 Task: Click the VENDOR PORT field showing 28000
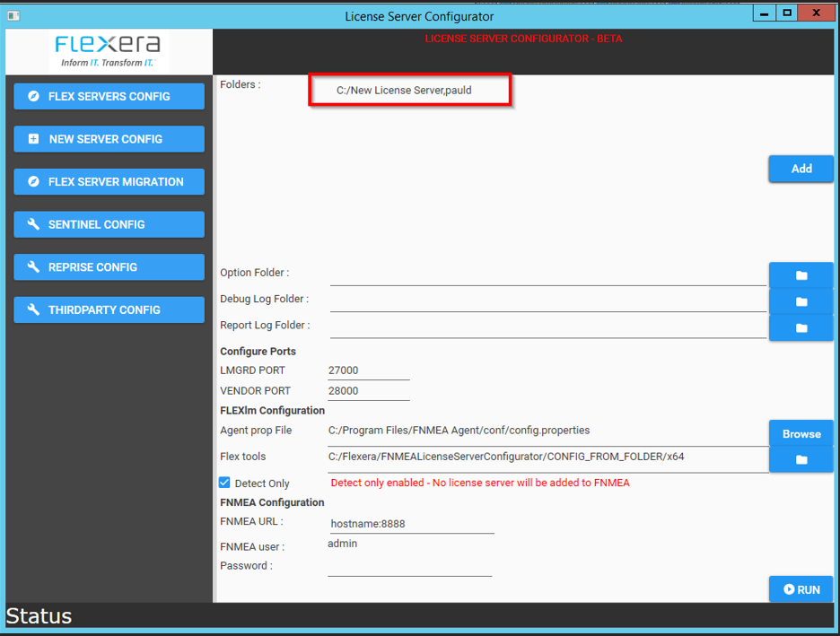(x=369, y=391)
